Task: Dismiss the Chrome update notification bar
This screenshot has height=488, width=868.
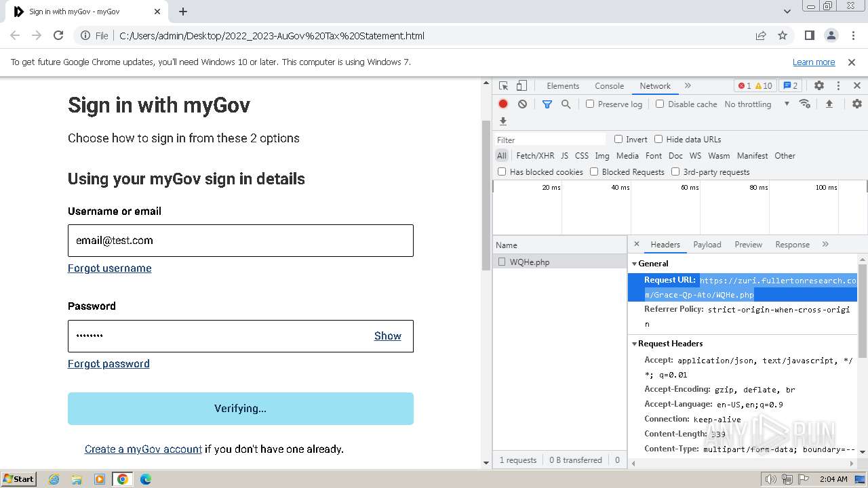Action: point(852,62)
